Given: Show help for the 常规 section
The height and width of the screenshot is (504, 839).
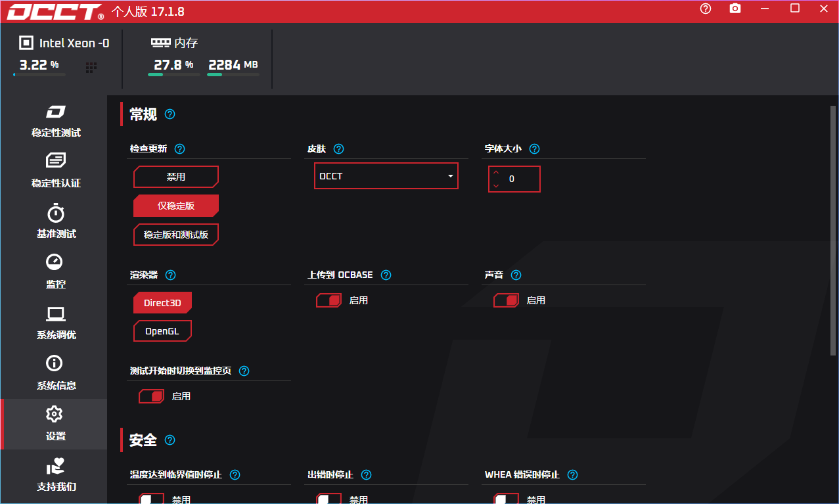Looking at the screenshot, I should tap(170, 114).
